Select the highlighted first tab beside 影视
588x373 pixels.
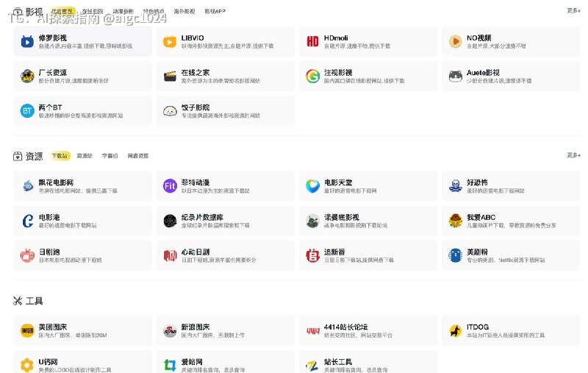tap(62, 11)
